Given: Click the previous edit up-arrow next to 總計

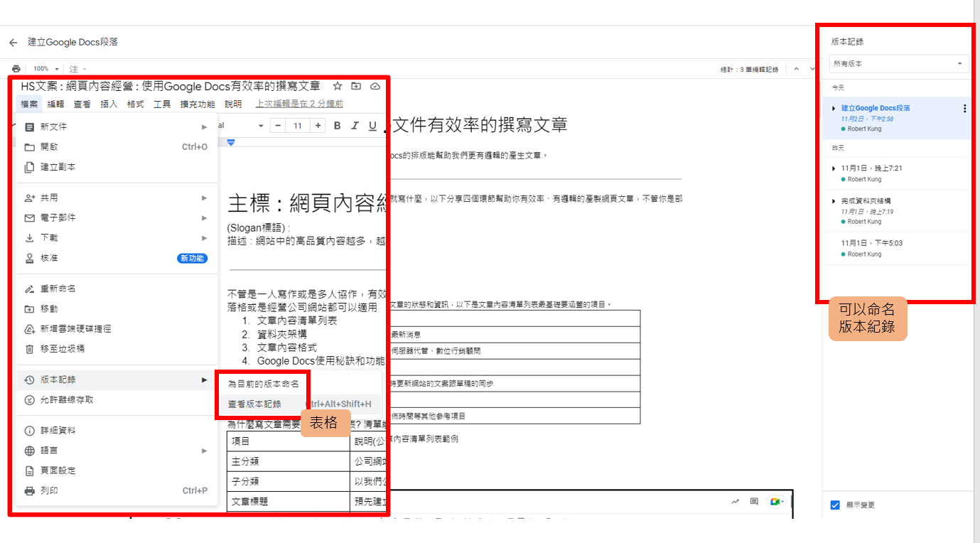Looking at the screenshot, I should 795,69.
